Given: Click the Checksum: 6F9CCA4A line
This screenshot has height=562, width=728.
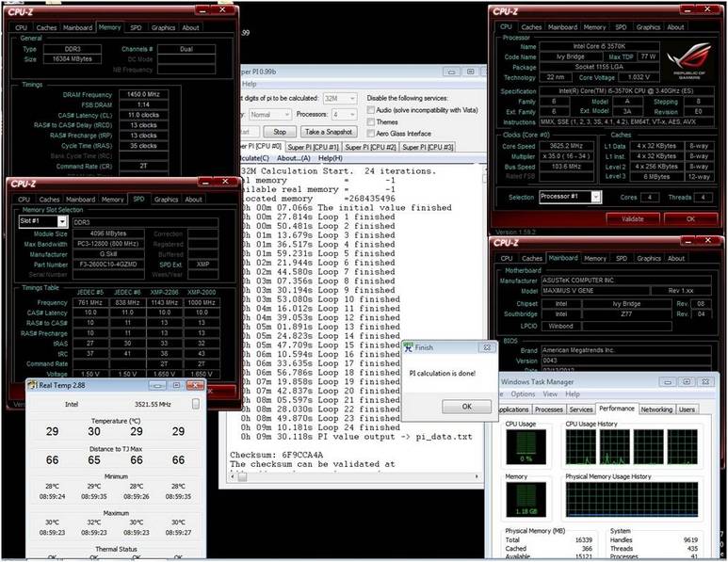Looking at the screenshot, I should [x=276, y=455].
